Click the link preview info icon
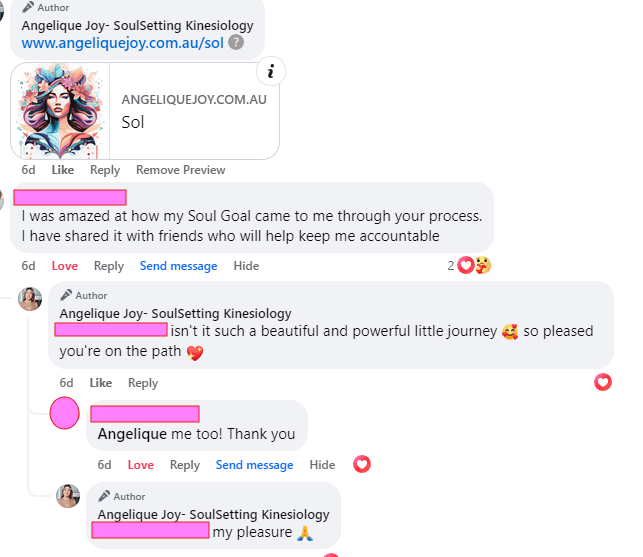 pyautogui.click(x=271, y=71)
